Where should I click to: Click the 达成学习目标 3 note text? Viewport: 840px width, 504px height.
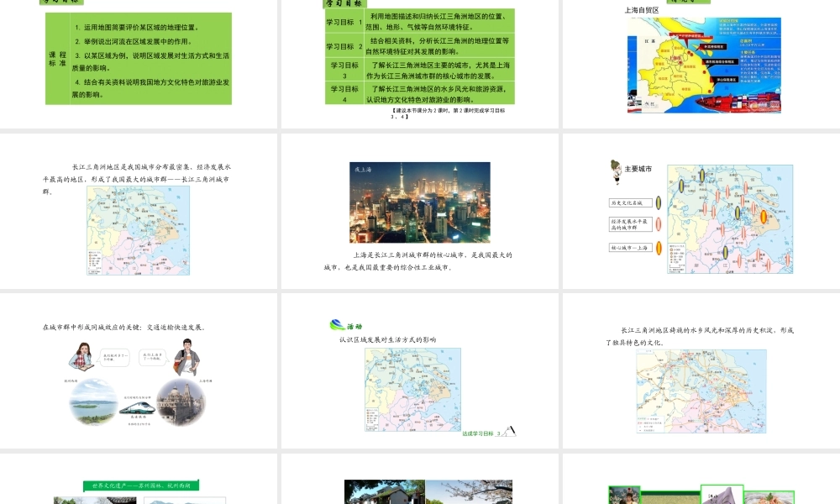pos(481,433)
